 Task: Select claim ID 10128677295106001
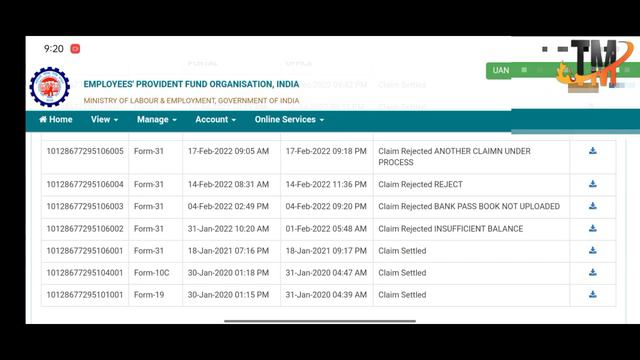(x=85, y=251)
